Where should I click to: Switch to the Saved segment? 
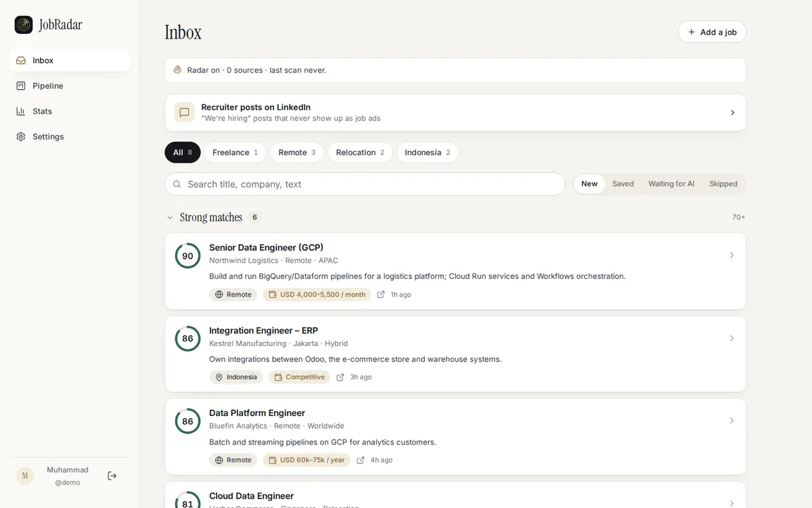[623, 184]
